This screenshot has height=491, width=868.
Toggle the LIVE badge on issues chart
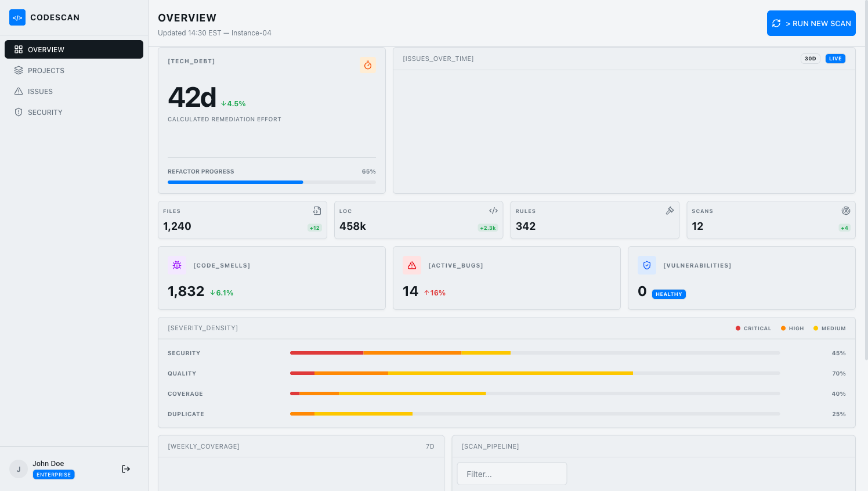(x=836, y=59)
